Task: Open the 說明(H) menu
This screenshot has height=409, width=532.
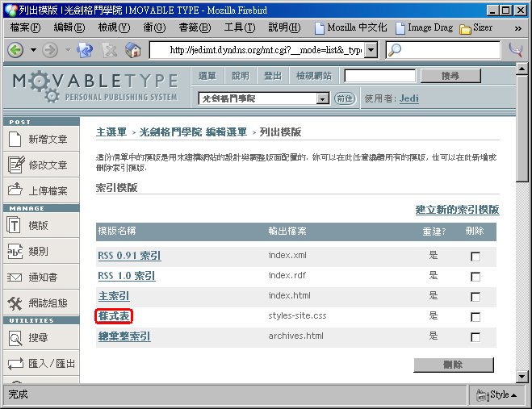Action: click(284, 27)
